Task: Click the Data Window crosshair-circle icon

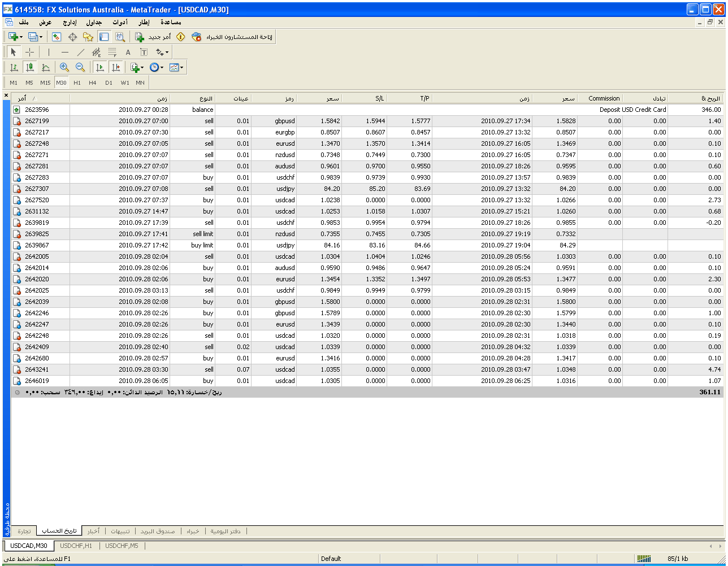Action: 72,37
